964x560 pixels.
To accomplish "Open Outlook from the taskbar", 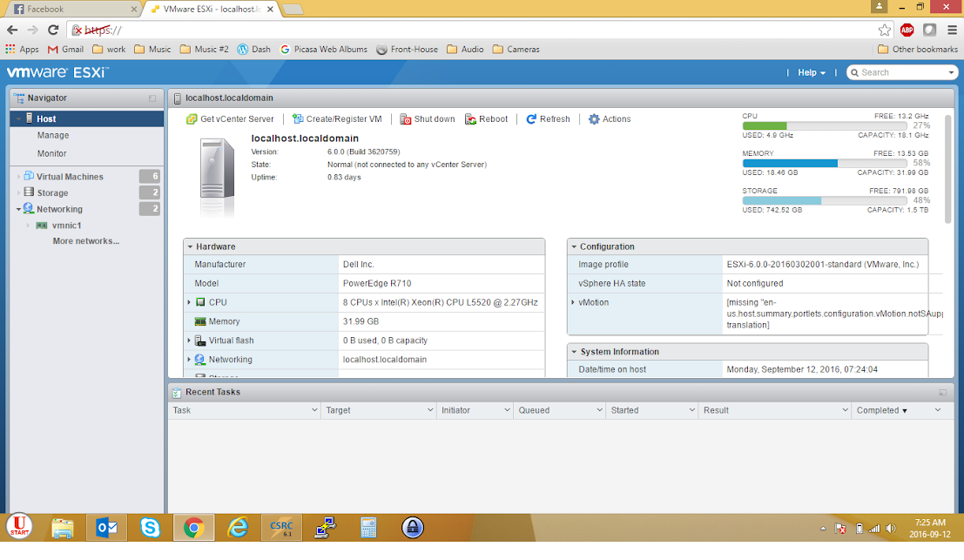I will click(106, 528).
